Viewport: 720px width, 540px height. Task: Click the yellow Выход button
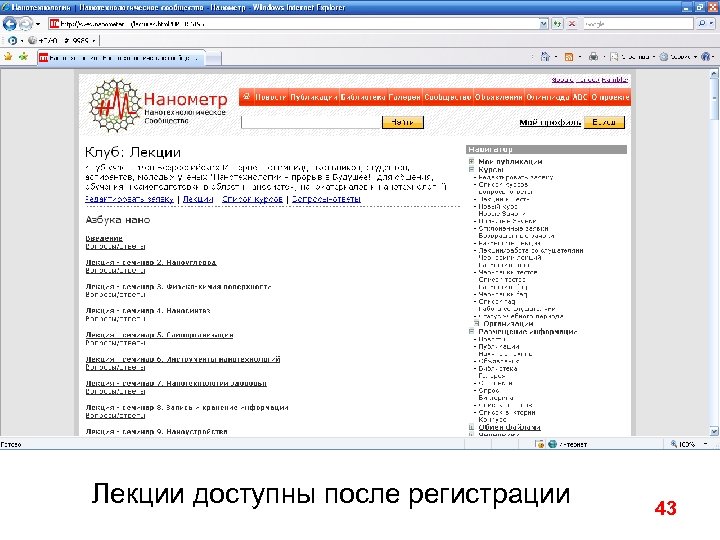pos(604,122)
